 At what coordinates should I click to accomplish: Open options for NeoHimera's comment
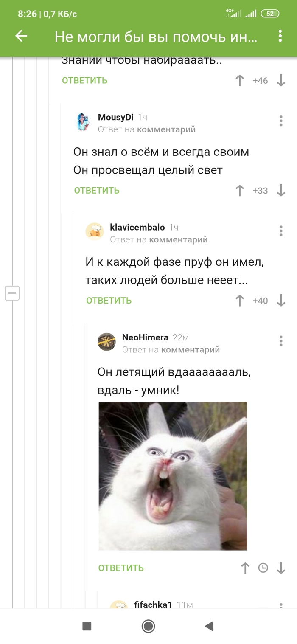tap(281, 341)
